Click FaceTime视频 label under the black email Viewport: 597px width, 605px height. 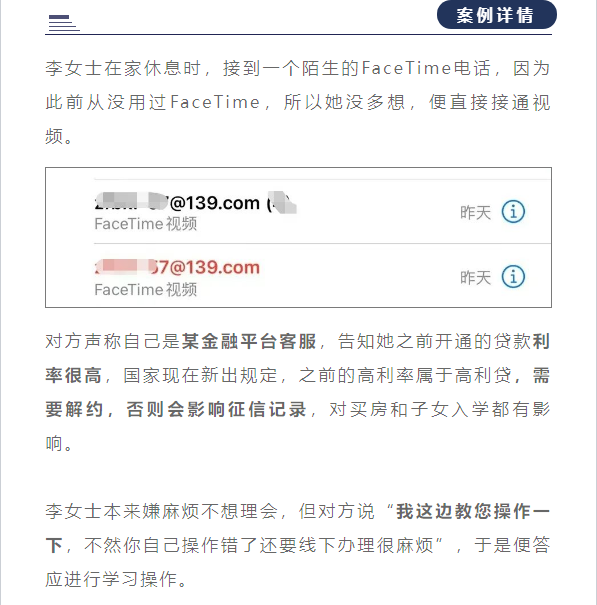pyautogui.click(x=146, y=224)
